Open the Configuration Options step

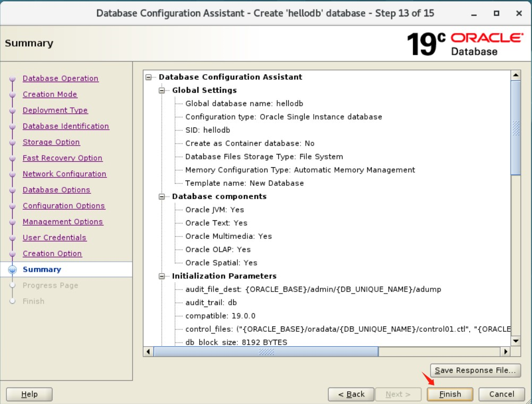tap(64, 206)
